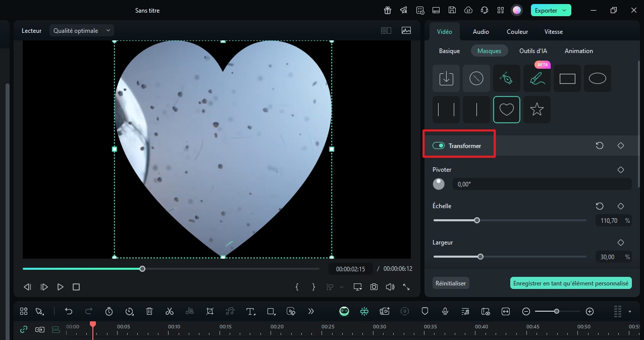Click the Pivoter angle input field
This screenshot has width=644, height=340.
[542, 184]
